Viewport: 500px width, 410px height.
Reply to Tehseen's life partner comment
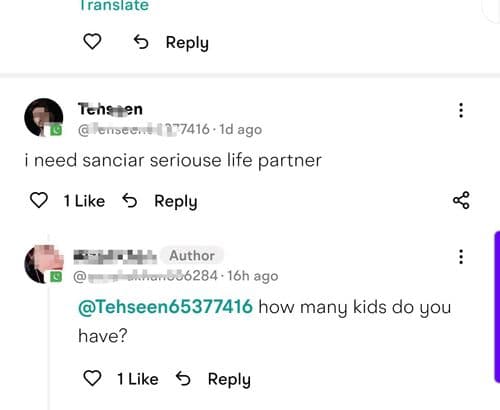tap(176, 202)
